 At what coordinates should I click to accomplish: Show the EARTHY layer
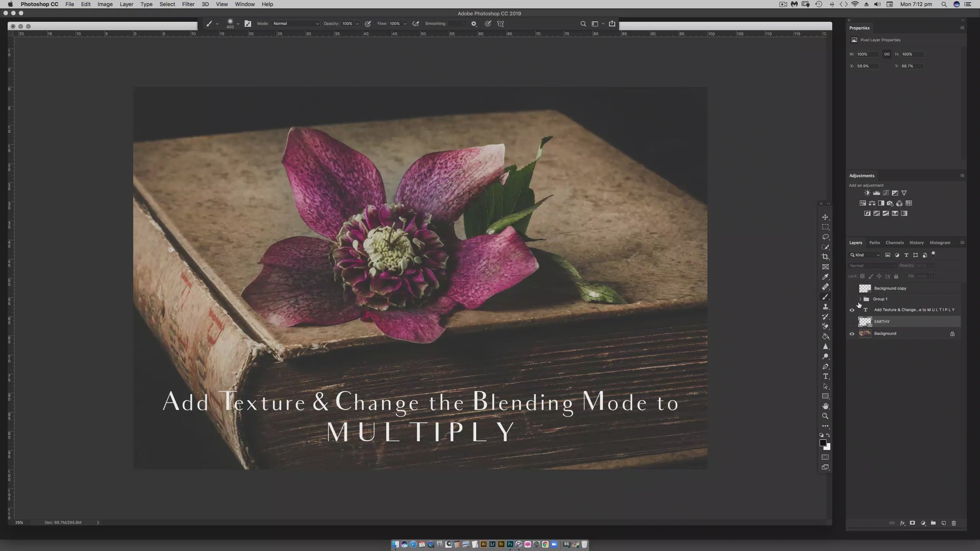point(852,322)
